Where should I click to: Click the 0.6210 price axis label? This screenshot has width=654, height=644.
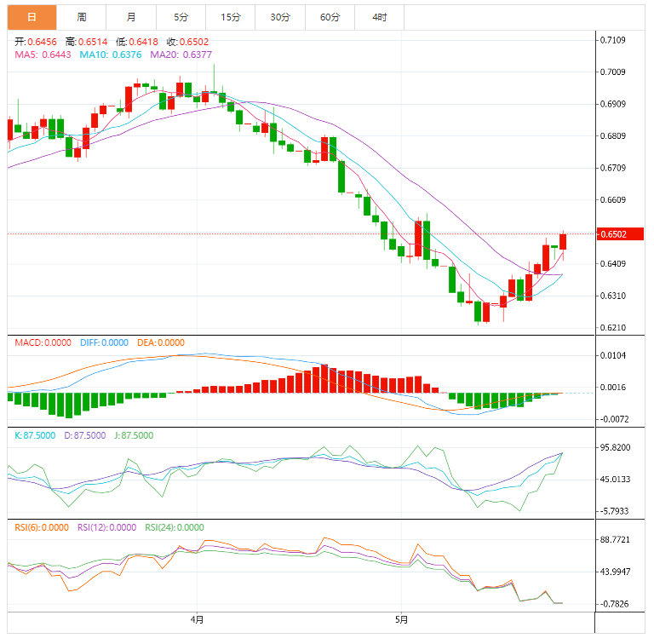coord(613,327)
